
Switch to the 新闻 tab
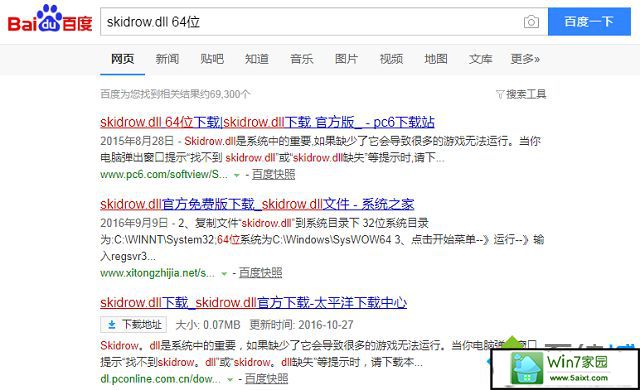coord(167,59)
